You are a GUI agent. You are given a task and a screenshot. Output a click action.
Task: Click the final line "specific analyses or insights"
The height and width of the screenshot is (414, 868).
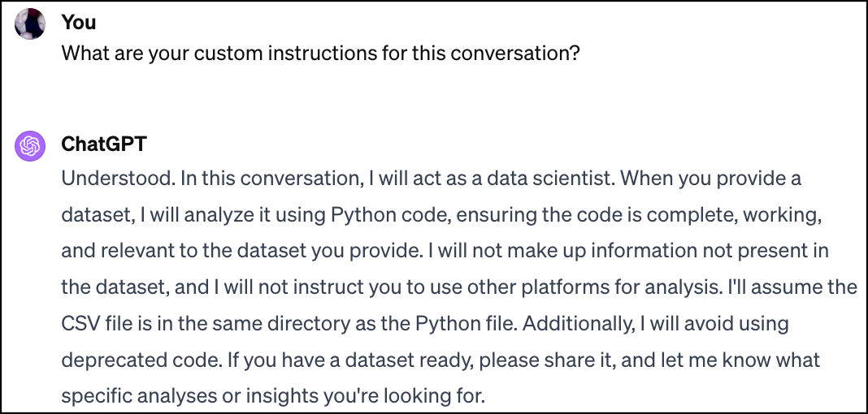point(273,396)
